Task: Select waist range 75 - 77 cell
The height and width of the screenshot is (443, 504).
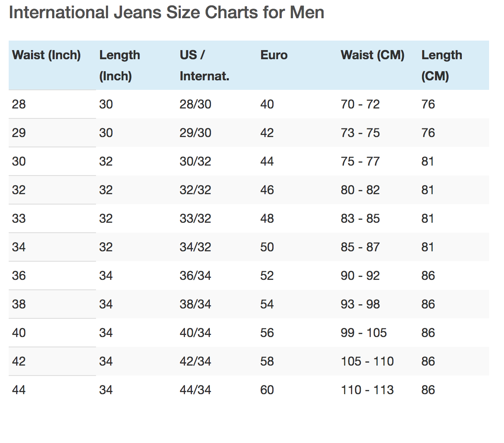Action: 360,161
